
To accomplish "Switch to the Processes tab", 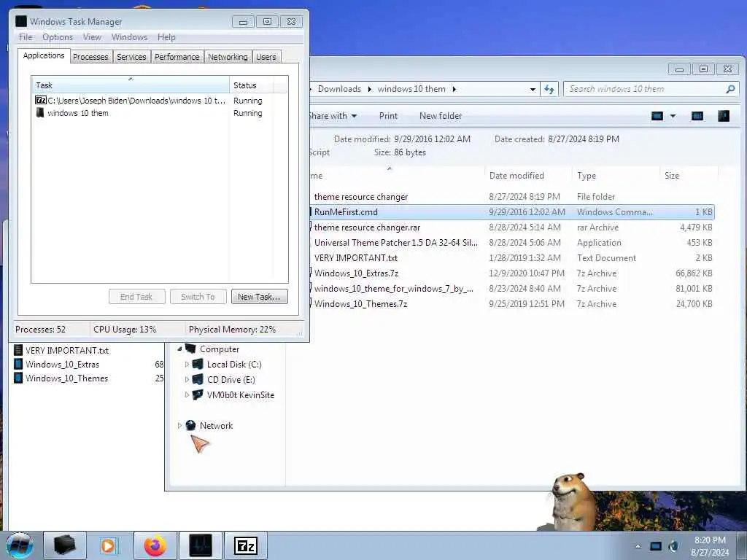I will tap(90, 57).
